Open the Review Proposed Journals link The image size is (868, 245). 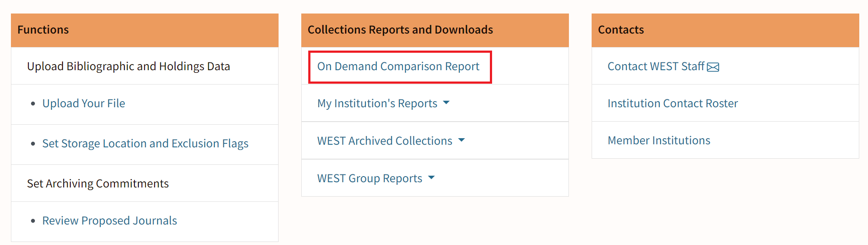[x=110, y=221]
